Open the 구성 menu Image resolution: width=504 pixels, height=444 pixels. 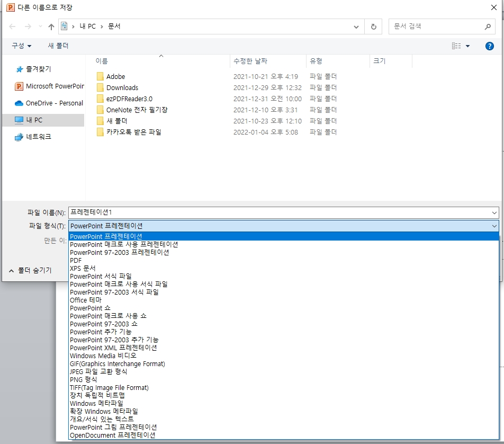[x=21, y=46]
